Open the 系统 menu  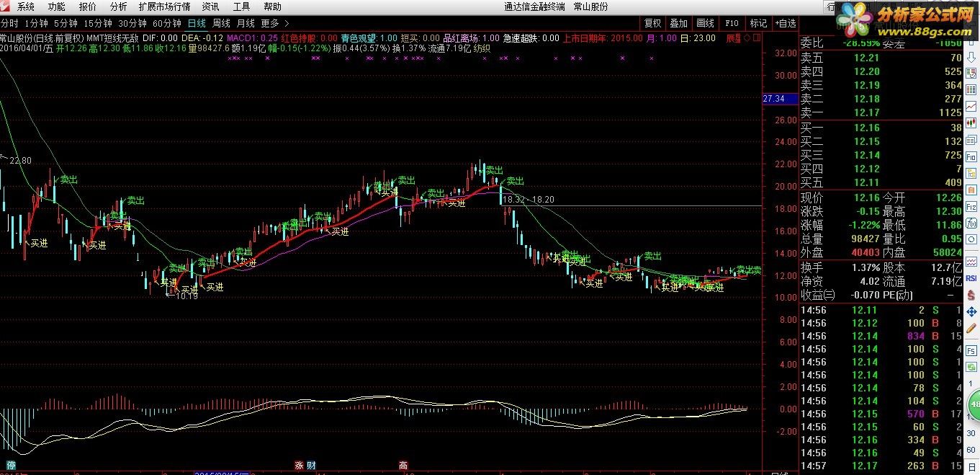[25, 6]
